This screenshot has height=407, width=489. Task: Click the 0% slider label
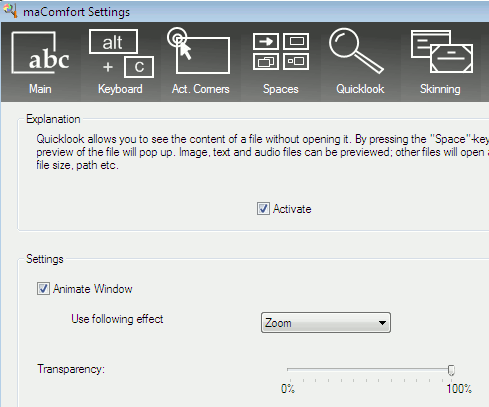pyautogui.click(x=288, y=389)
